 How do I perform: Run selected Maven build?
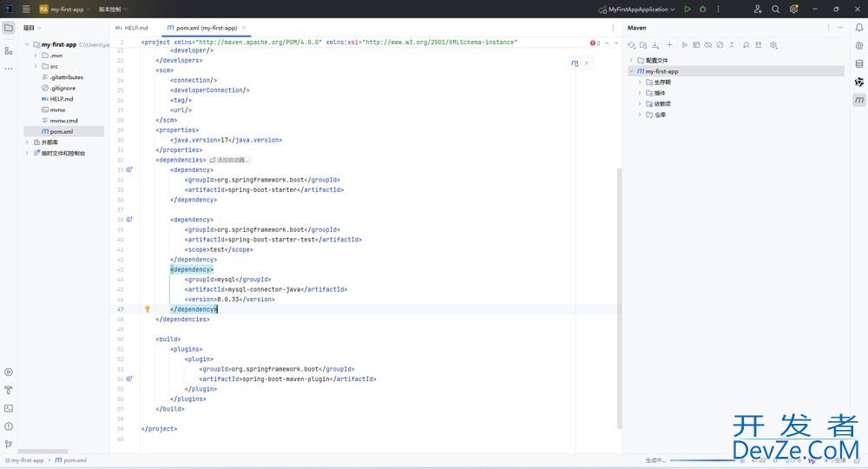point(685,45)
